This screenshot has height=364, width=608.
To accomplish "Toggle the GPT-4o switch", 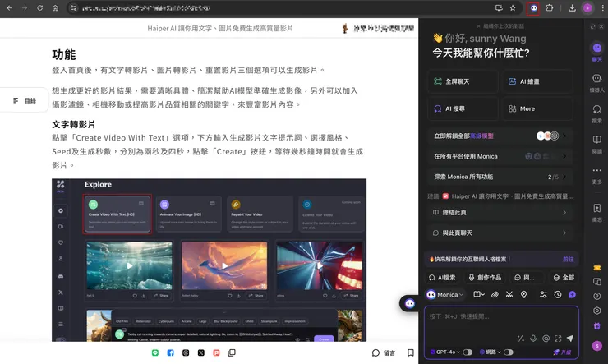I will point(468,352).
